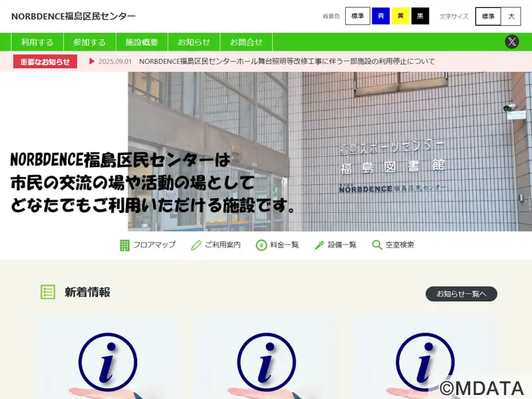532x399 pixels.
Task: Switch background color to black 黒
Action: point(420,16)
